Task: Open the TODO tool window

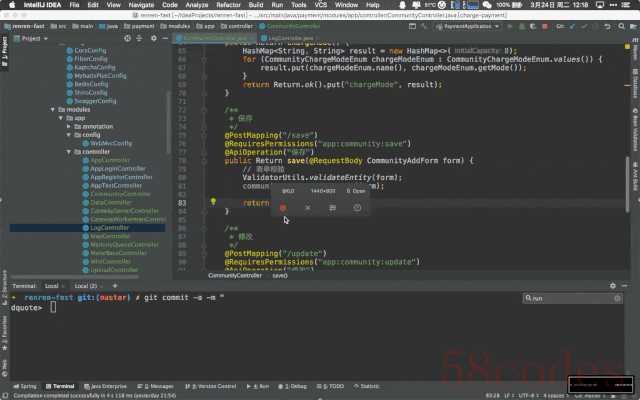Action: pos(333,386)
